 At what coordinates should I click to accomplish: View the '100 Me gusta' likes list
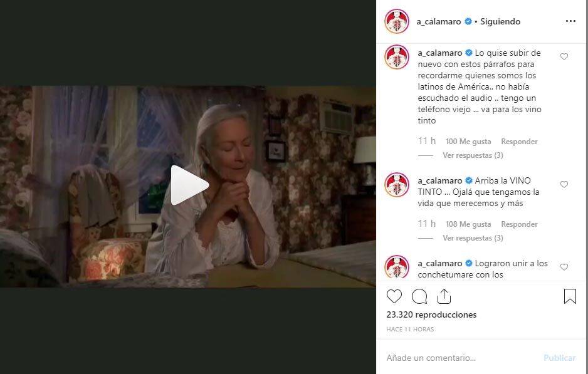(x=468, y=142)
